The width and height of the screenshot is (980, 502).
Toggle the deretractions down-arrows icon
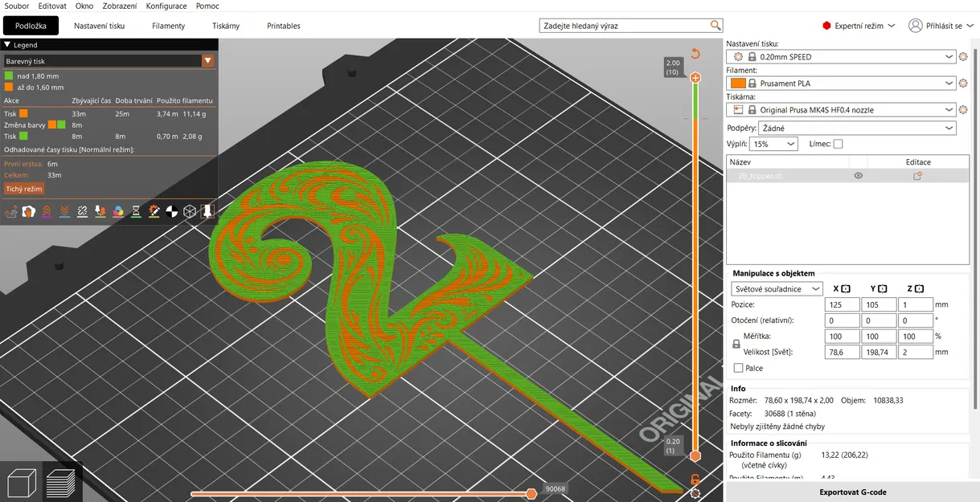tap(64, 211)
